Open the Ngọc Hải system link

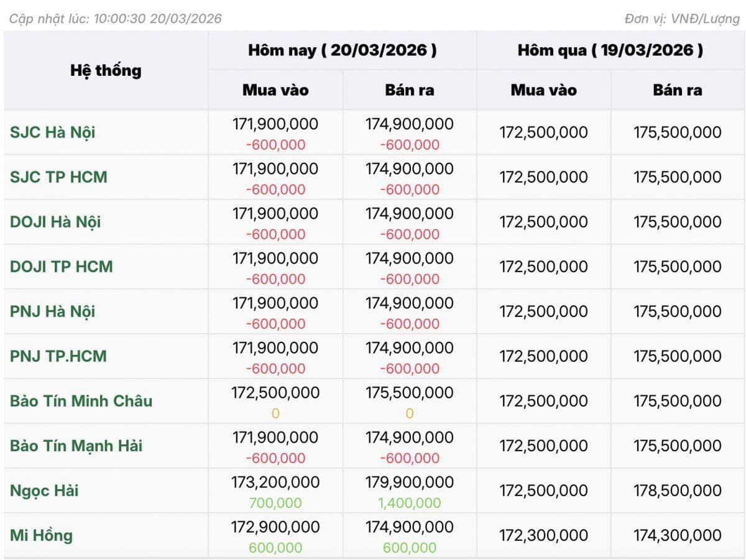(x=44, y=490)
